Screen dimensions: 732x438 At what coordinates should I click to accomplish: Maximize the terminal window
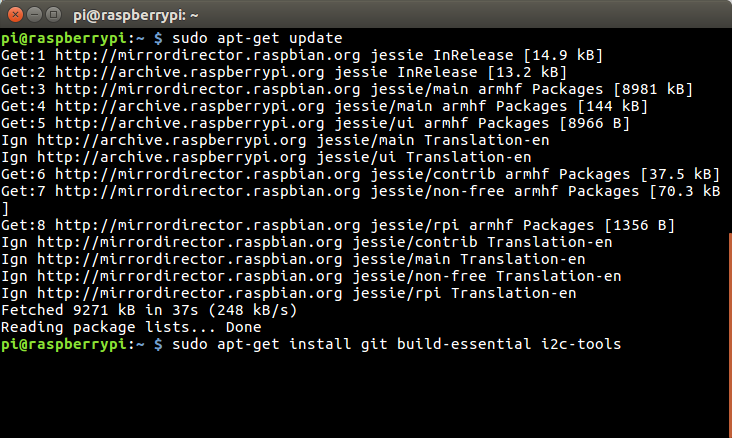pyautogui.click(x=53, y=13)
